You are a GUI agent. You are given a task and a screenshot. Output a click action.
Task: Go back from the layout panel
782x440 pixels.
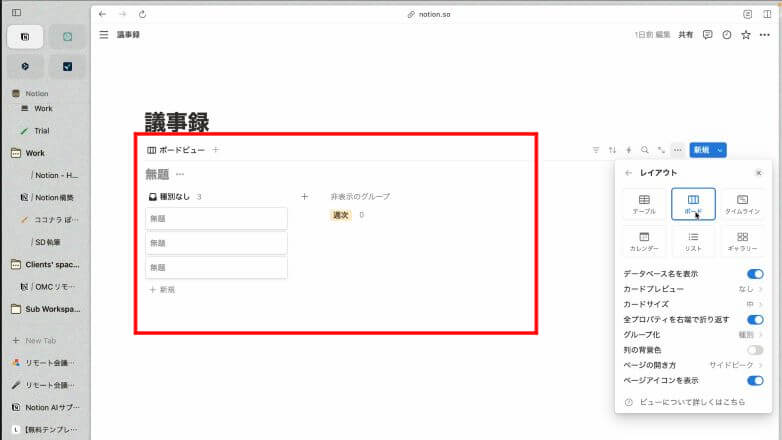(628, 173)
